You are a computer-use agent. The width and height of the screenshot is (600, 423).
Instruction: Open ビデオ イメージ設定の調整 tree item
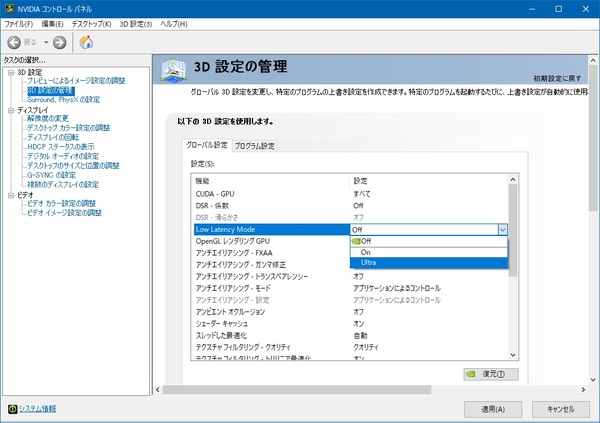pyautogui.click(x=64, y=212)
